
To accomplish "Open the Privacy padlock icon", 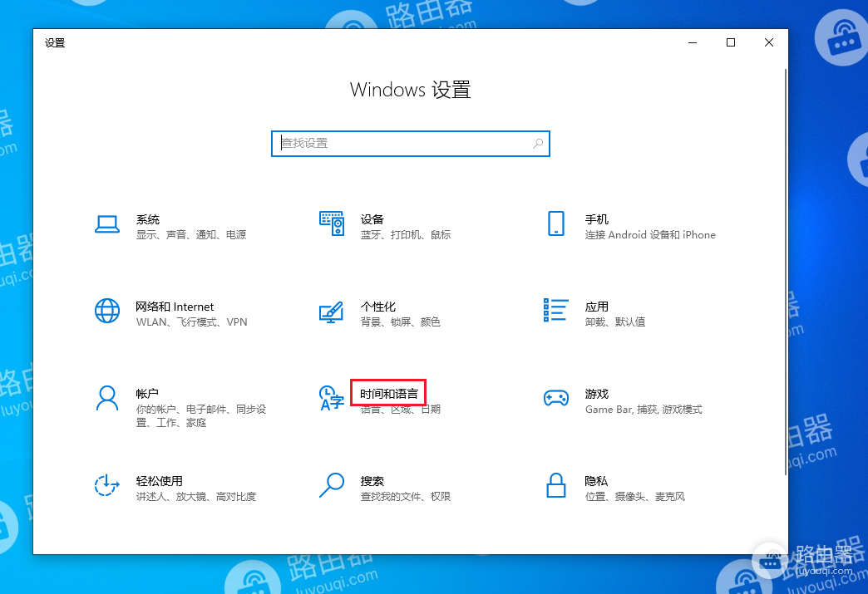I will (555, 485).
